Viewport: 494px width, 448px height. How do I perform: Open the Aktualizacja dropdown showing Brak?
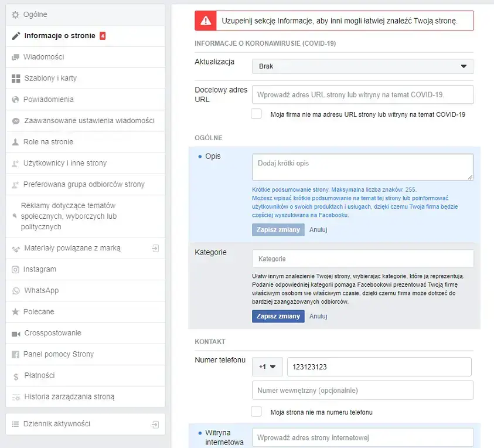363,66
